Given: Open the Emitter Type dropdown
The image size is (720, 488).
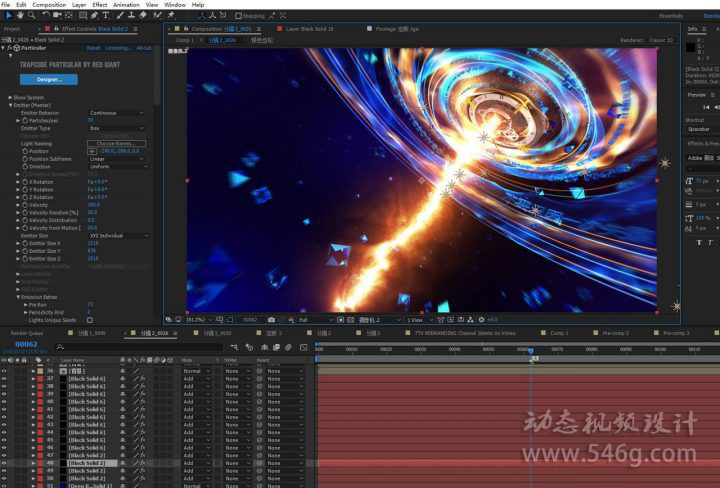Looking at the screenshot, I should 116,128.
